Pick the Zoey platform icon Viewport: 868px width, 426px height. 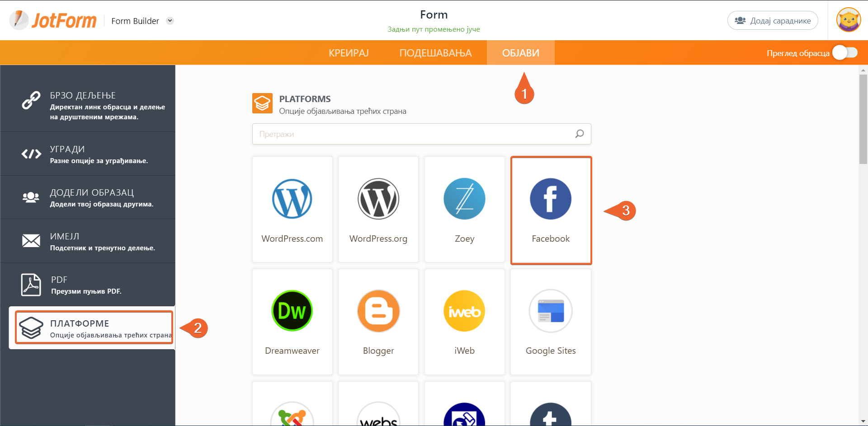pos(464,199)
